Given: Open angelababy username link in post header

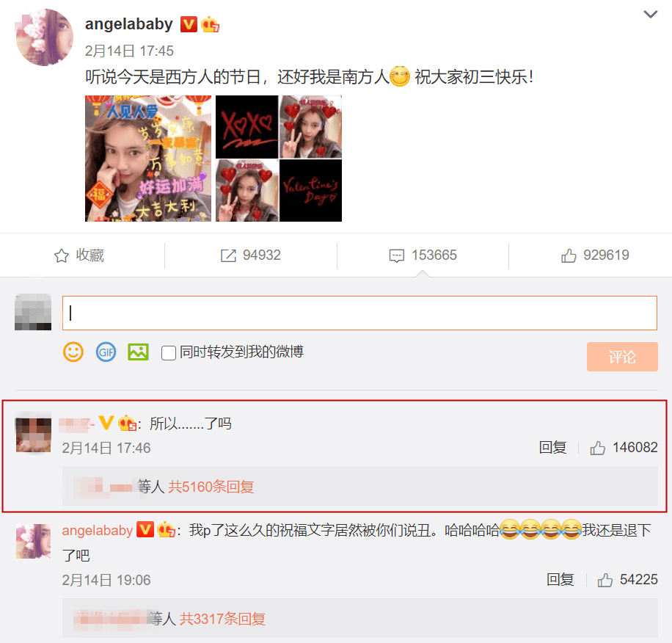Looking at the screenshot, I should [129, 24].
